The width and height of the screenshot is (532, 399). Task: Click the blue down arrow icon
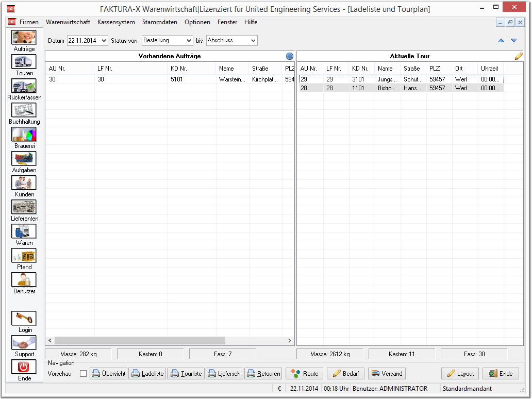514,40
